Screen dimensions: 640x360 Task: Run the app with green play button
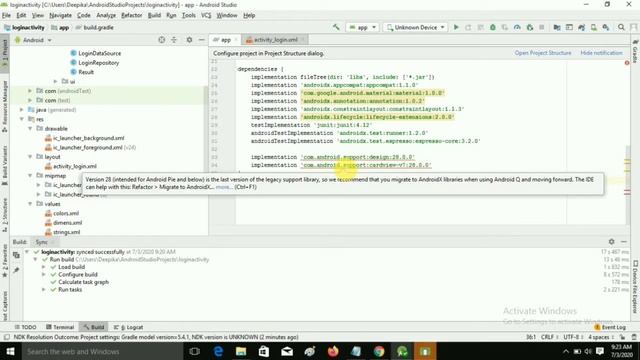point(456,27)
